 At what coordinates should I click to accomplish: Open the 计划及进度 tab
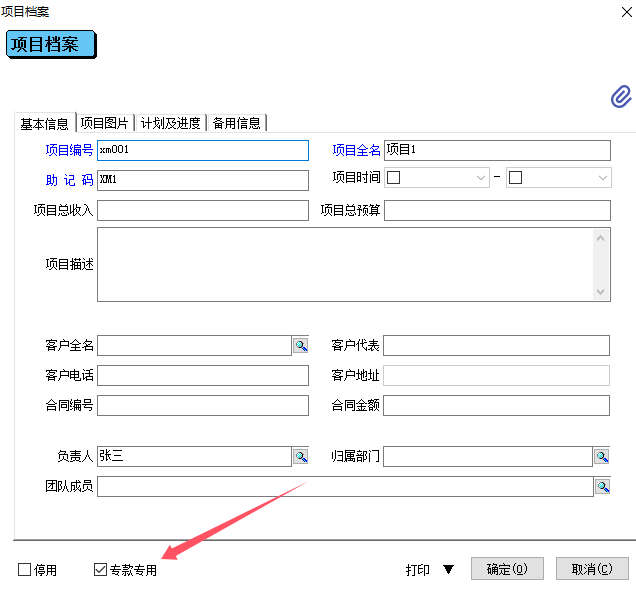coord(171,123)
